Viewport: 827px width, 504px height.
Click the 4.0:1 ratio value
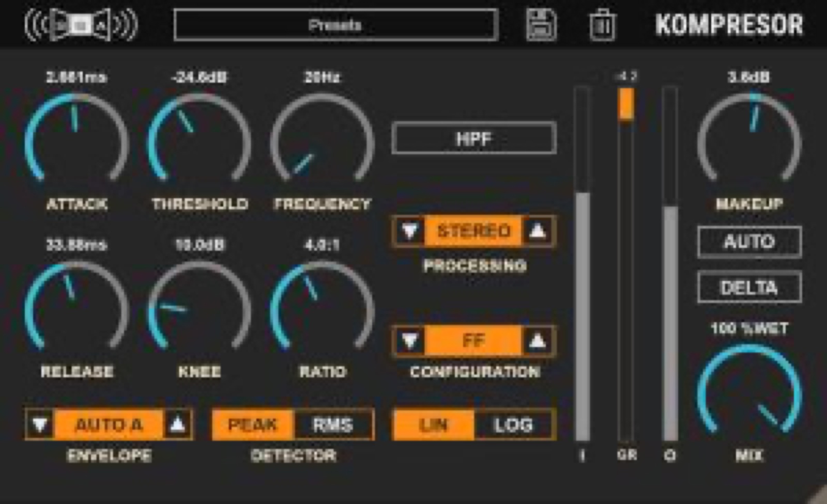(x=322, y=244)
